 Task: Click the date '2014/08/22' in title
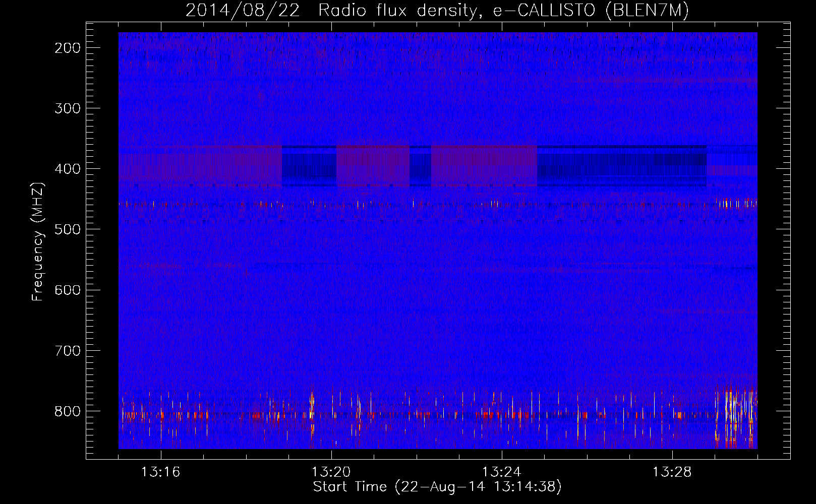point(243,11)
